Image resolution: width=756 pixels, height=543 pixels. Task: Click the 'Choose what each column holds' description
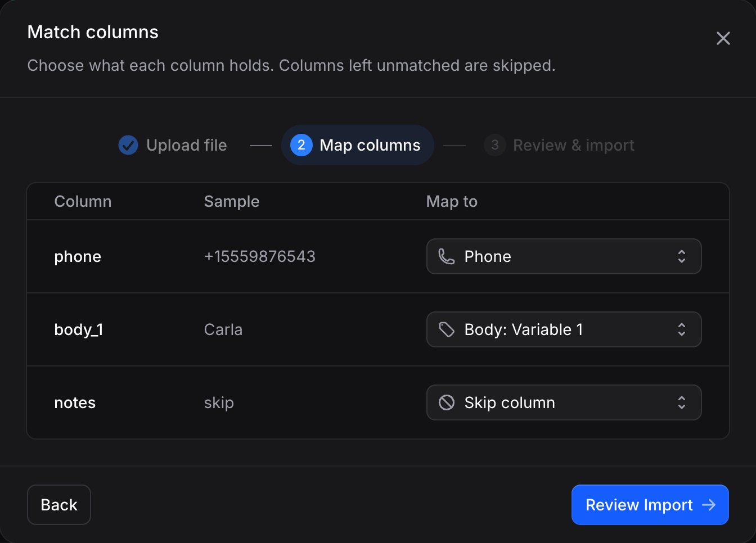(x=291, y=65)
